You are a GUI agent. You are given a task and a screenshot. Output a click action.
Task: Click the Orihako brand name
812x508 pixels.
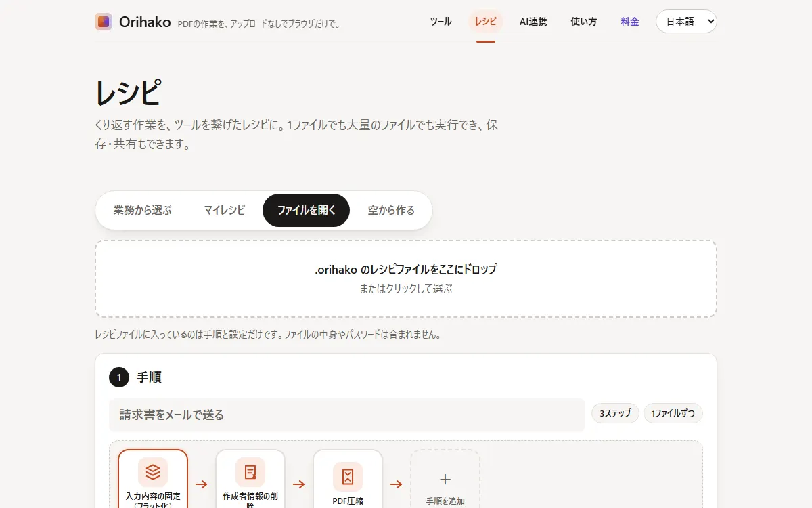[x=145, y=22]
